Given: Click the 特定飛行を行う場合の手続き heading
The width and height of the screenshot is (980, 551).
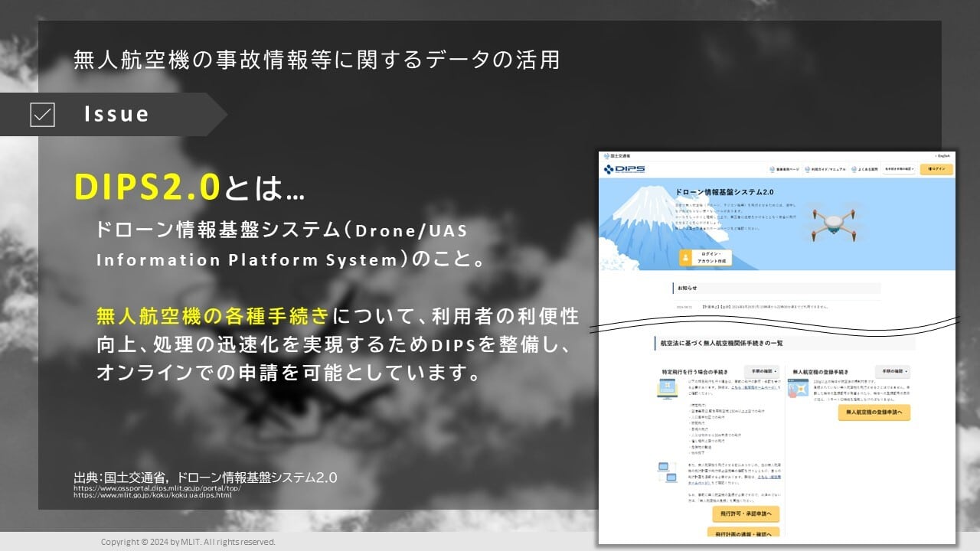Looking at the screenshot, I should click(x=695, y=372).
